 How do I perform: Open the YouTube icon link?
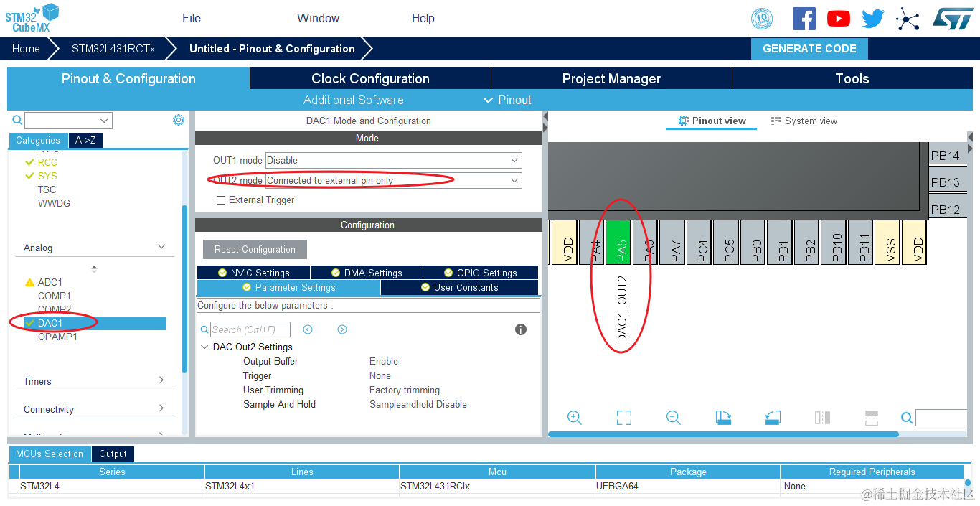point(838,19)
